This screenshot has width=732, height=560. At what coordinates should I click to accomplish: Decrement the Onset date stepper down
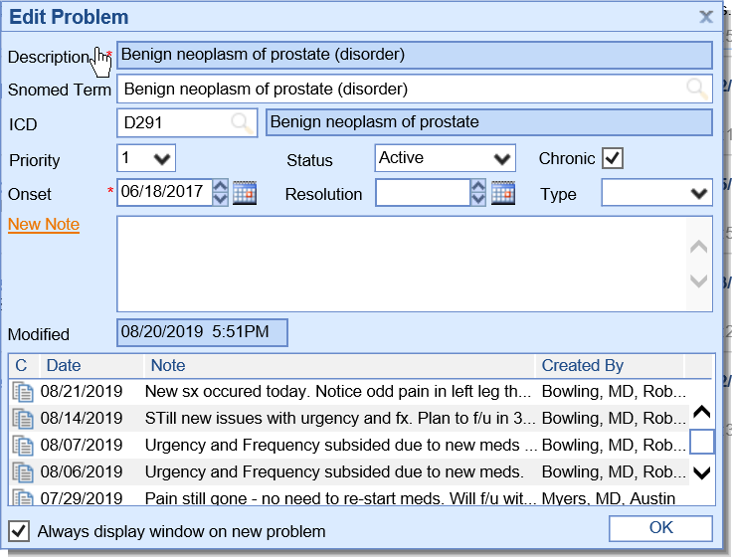click(x=221, y=199)
